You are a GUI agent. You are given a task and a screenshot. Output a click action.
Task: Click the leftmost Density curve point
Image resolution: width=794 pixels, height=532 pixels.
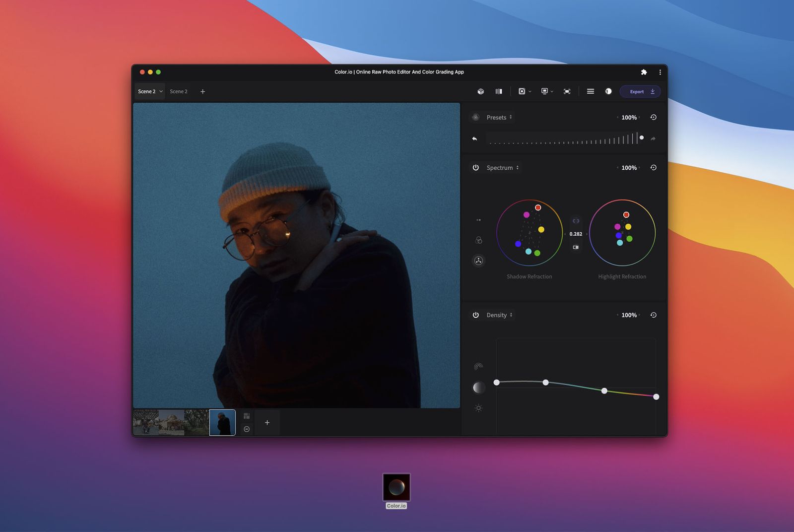click(x=497, y=383)
